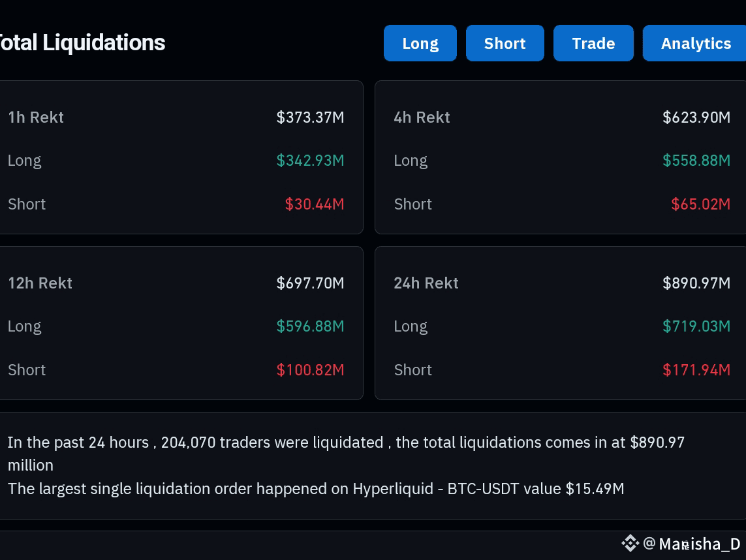The image size is (746, 560).
Task: Open the Long liquidations button
Action: click(420, 43)
